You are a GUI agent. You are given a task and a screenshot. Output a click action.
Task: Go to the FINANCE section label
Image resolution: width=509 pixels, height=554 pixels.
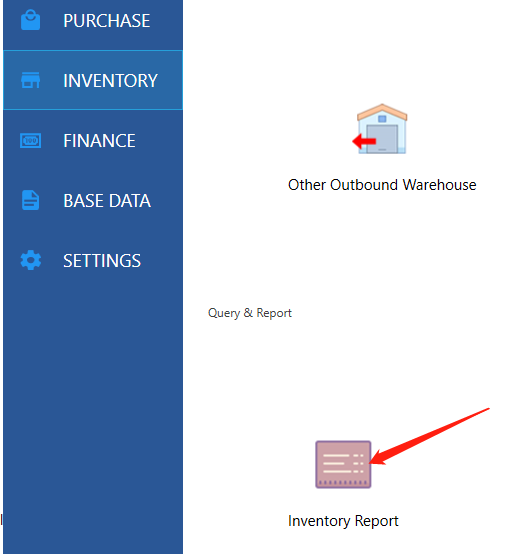coord(99,141)
